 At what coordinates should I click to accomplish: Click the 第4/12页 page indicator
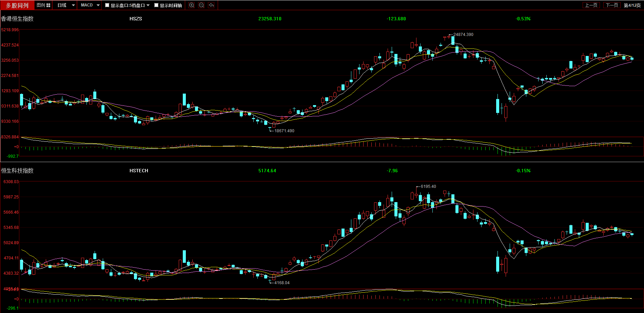[632, 5]
